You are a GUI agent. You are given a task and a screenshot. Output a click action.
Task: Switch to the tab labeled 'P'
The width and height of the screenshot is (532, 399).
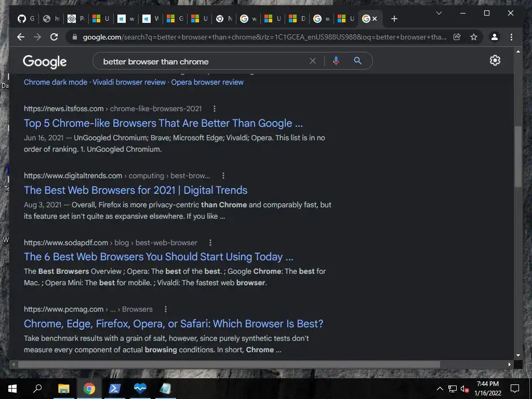(x=76, y=19)
